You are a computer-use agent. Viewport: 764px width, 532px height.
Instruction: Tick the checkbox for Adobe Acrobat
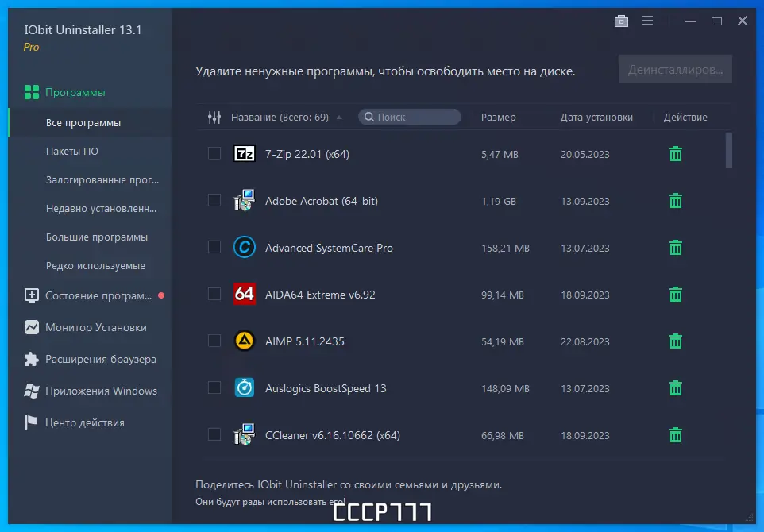pyautogui.click(x=214, y=200)
